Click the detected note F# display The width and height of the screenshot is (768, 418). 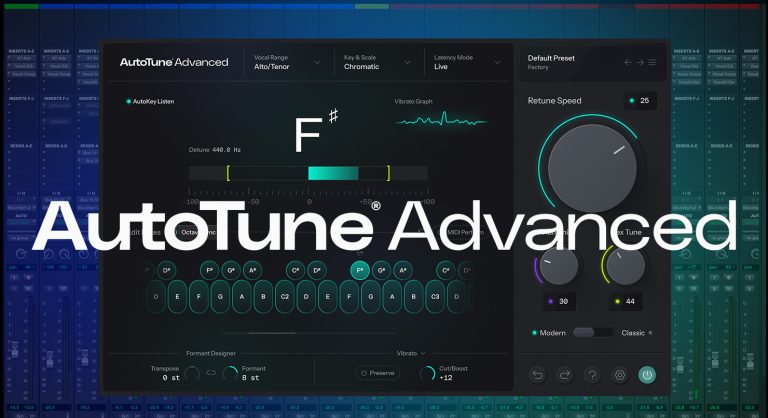(x=316, y=131)
